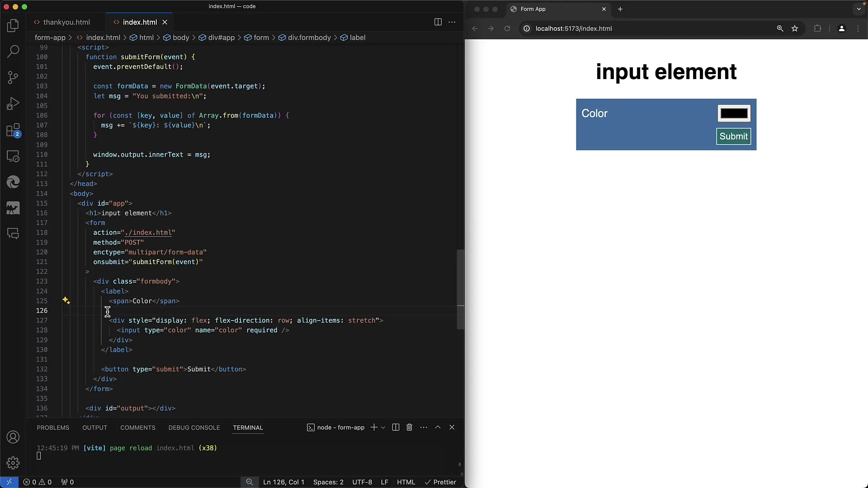Switch to the PROBLEMS tab
This screenshot has height=488, width=868.
click(52, 427)
